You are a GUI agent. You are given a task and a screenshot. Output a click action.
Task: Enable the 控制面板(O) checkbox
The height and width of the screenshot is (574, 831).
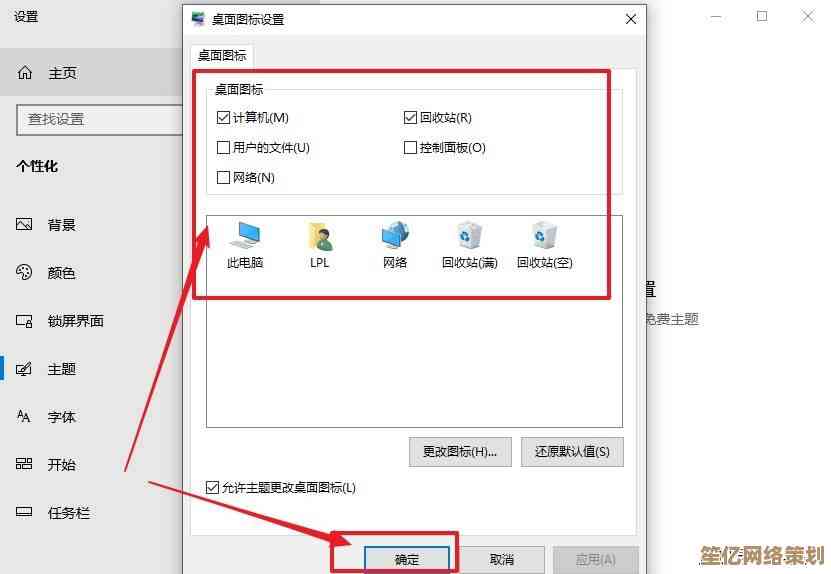(x=410, y=147)
